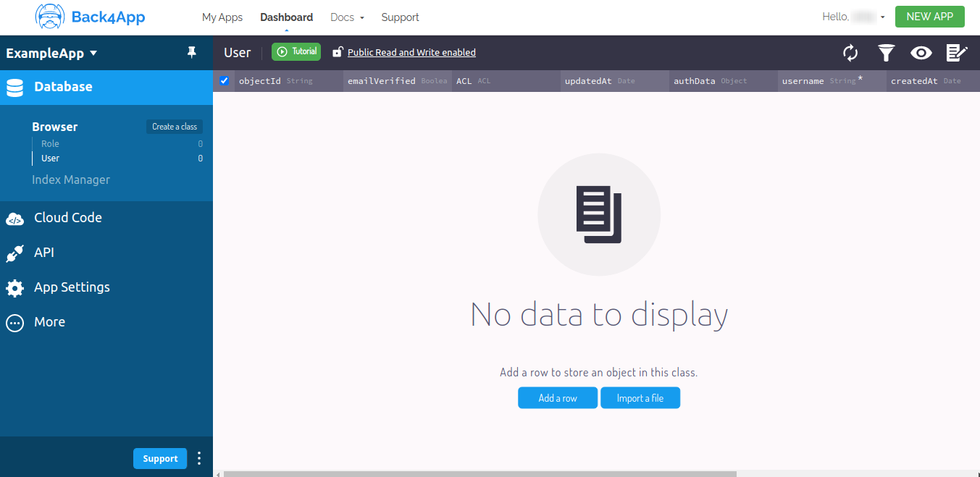This screenshot has width=980, height=477.
Task: Click the More ellipsis sidebar item
Action: (x=49, y=322)
